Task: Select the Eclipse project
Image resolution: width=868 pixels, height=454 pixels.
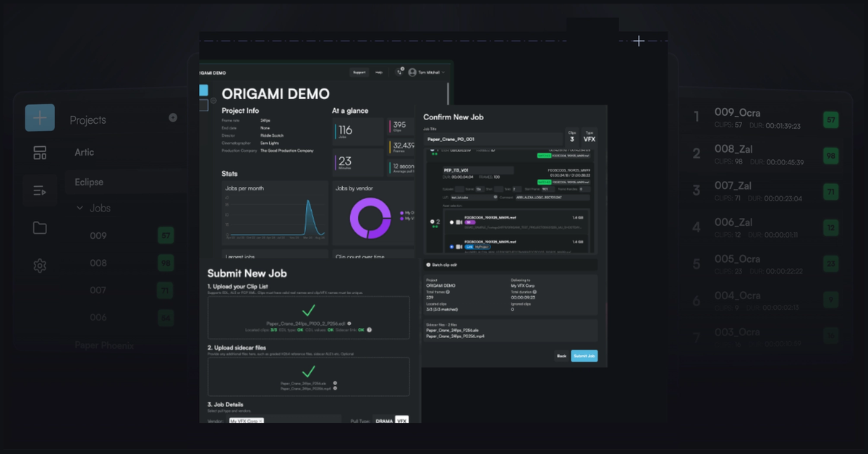Action: pos(89,182)
